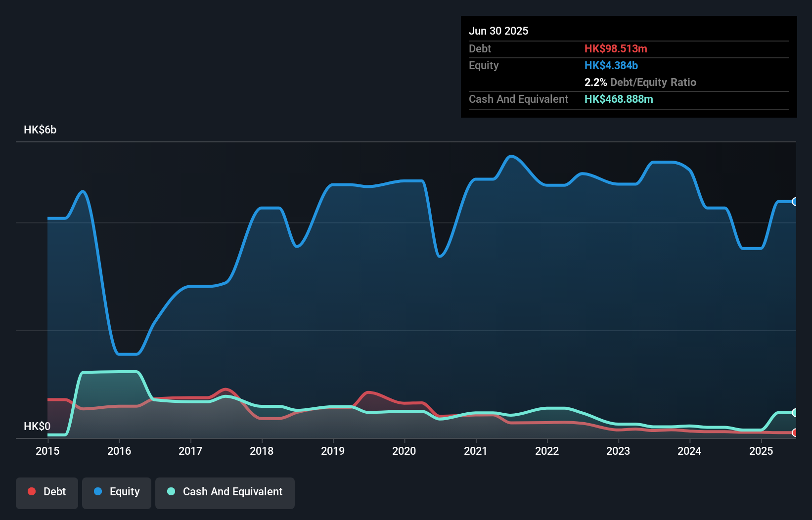This screenshot has width=812, height=520.
Task: Click the 2020 x-axis label
Action: [404, 451]
